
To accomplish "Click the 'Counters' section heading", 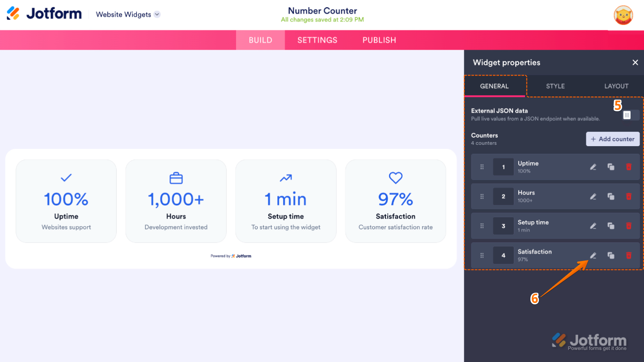I will pyautogui.click(x=484, y=135).
